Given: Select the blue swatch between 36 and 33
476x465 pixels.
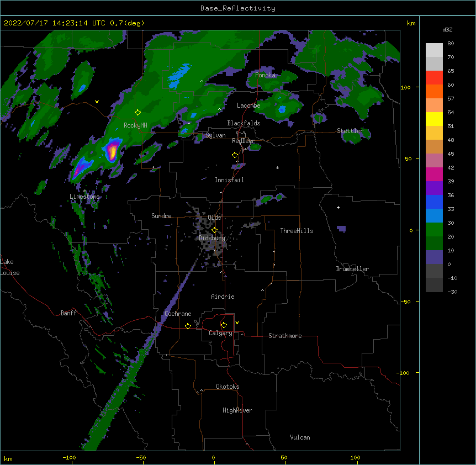Looking at the screenshot, I should (x=434, y=202).
